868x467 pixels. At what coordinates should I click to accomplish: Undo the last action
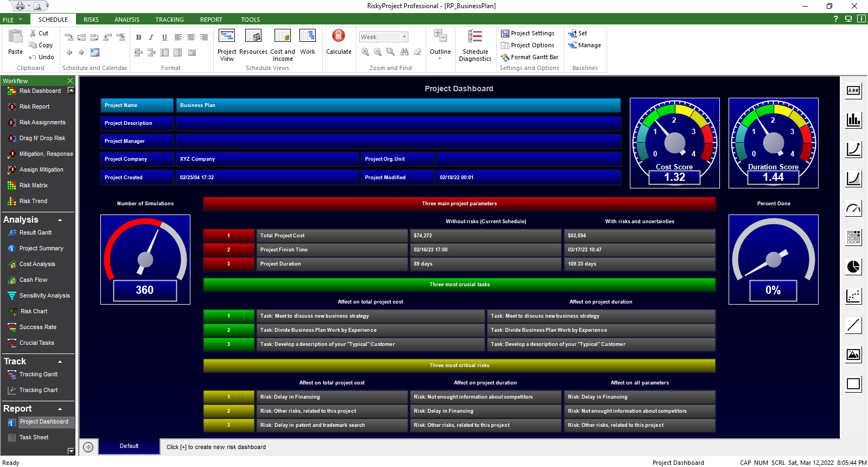pyautogui.click(x=42, y=57)
